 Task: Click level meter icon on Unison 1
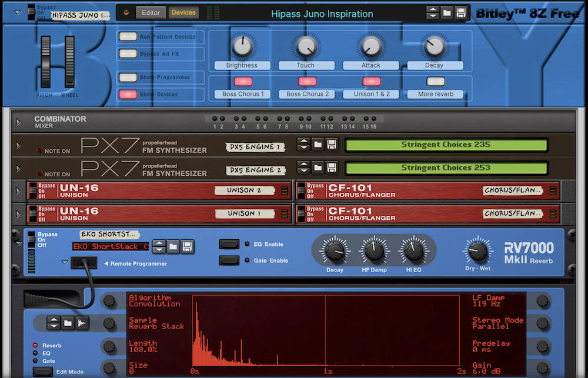(285, 214)
